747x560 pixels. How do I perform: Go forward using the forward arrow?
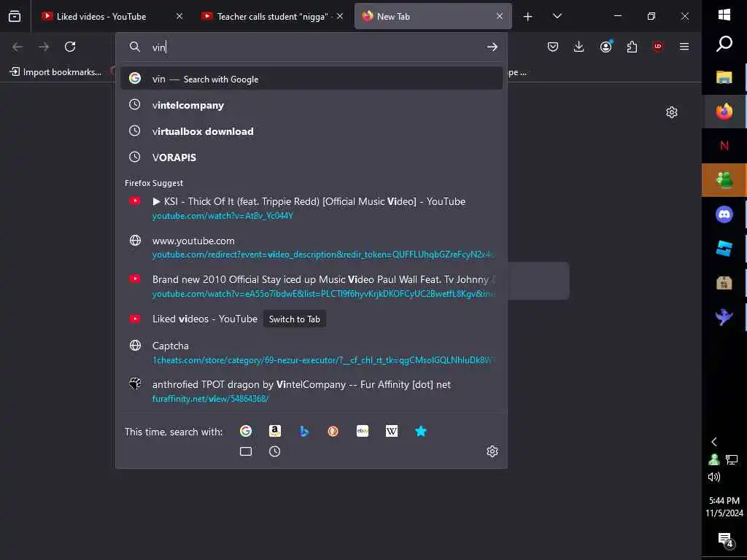coord(44,47)
